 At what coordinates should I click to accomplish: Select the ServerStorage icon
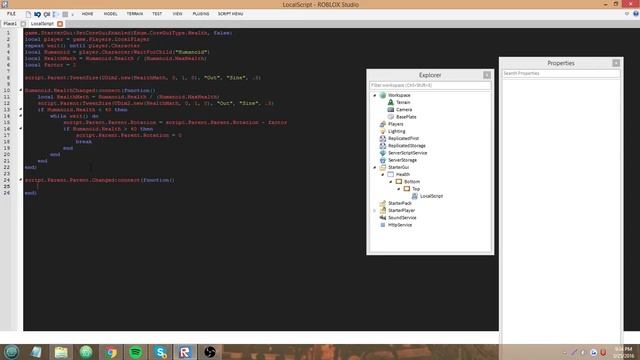(x=382, y=160)
